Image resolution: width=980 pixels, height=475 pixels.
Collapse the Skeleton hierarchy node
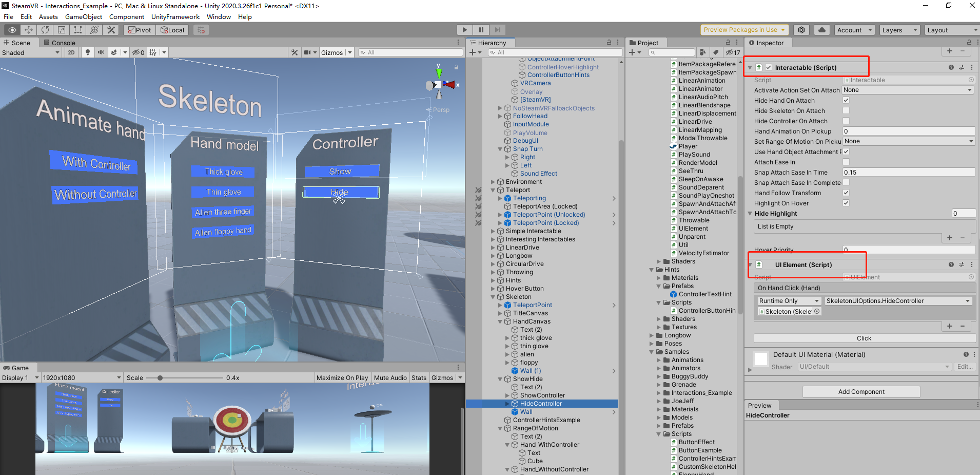(493, 297)
